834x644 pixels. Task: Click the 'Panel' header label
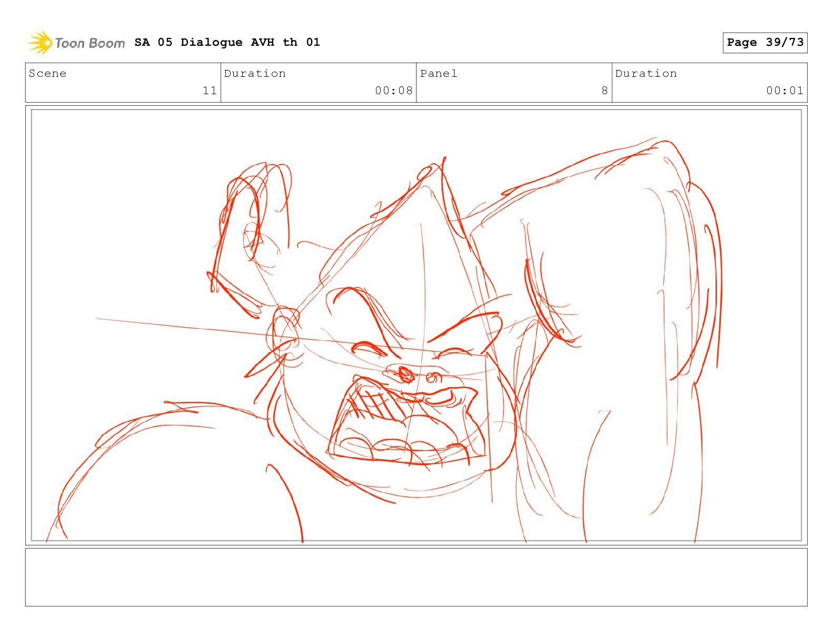(x=439, y=73)
